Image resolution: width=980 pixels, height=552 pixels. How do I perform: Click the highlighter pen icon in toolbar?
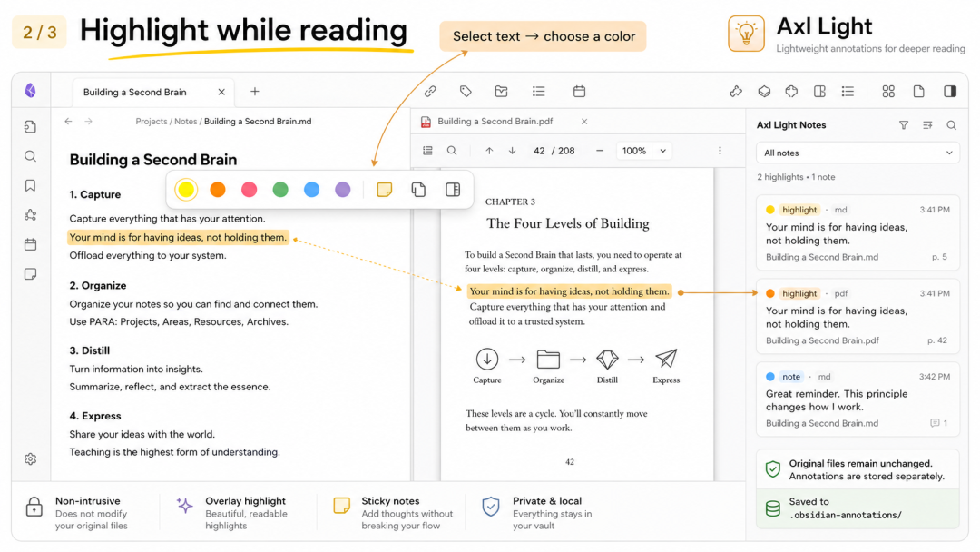click(x=736, y=92)
